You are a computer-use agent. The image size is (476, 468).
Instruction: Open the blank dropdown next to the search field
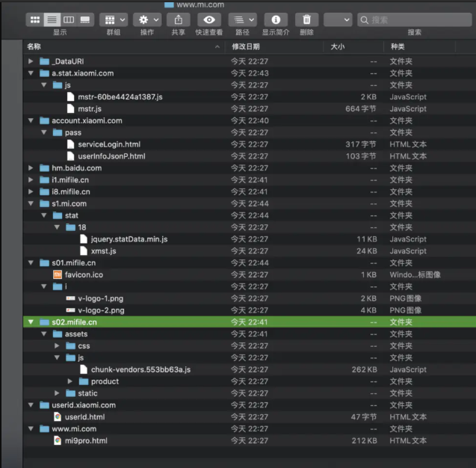point(338,19)
